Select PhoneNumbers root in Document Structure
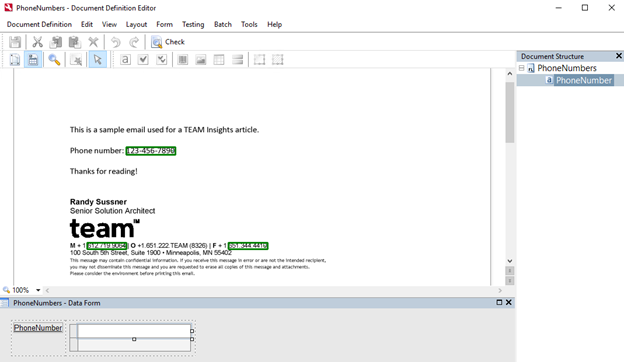 (567, 68)
